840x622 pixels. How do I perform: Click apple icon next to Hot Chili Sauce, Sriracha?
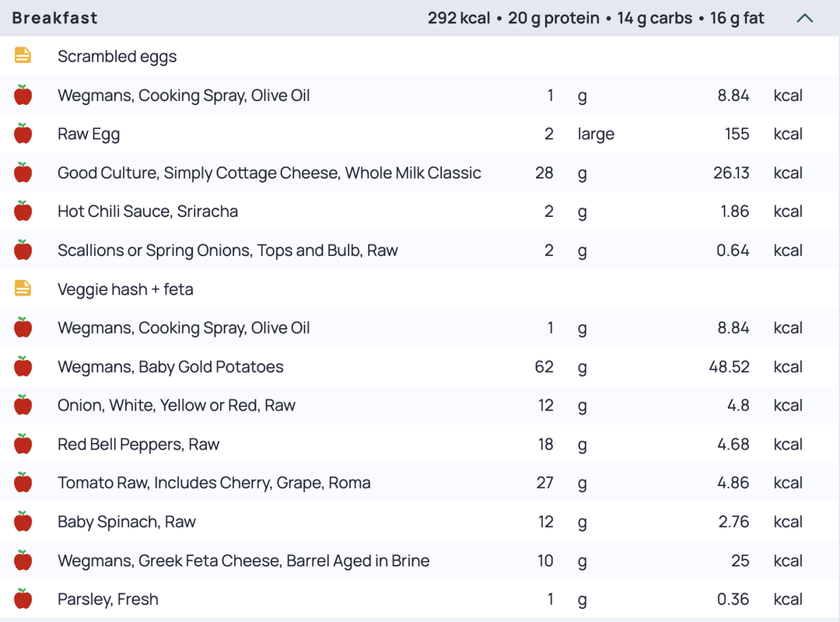click(x=23, y=211)
